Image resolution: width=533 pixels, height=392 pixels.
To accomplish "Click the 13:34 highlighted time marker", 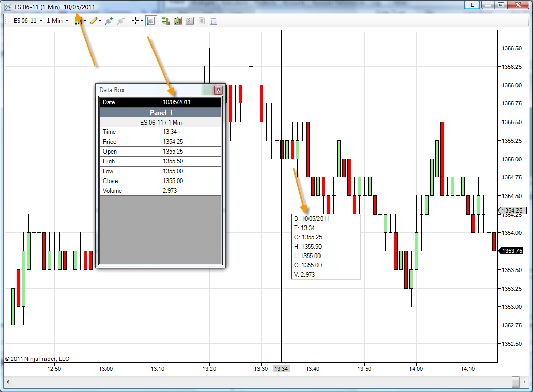I will pyautogui.click(x=281, y=369).
